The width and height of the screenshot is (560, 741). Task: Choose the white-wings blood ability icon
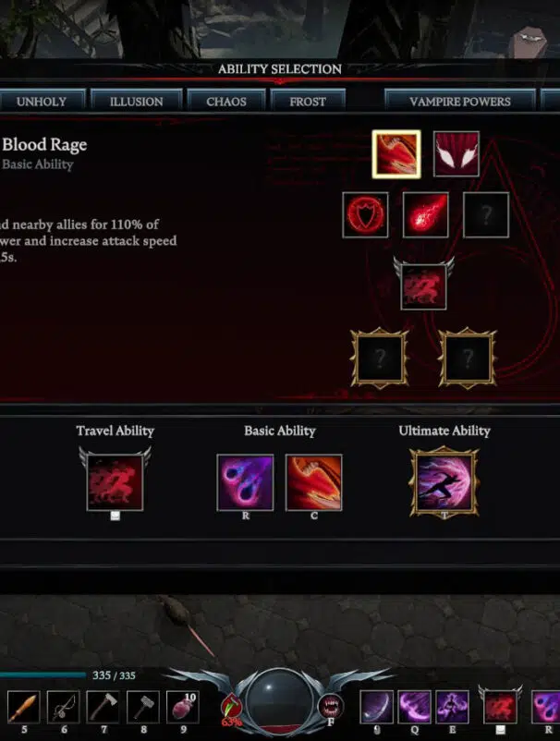pos(456,154)
